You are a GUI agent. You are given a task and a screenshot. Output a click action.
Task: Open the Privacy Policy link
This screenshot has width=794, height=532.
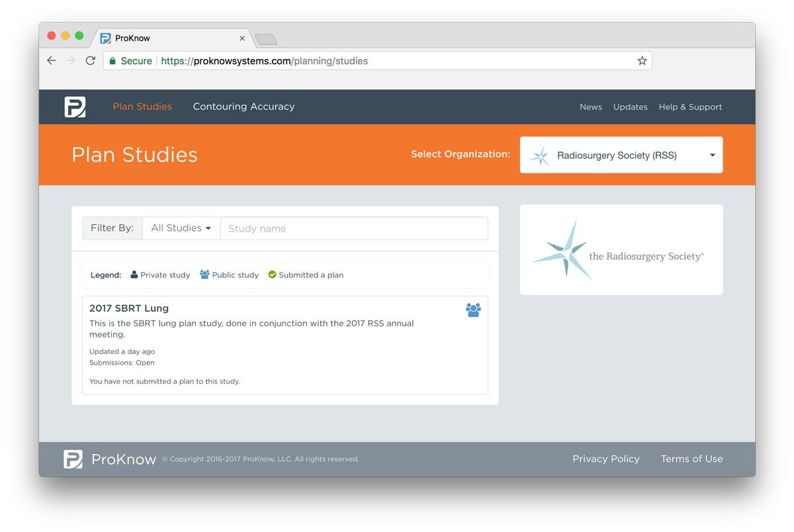pos(606,459)
